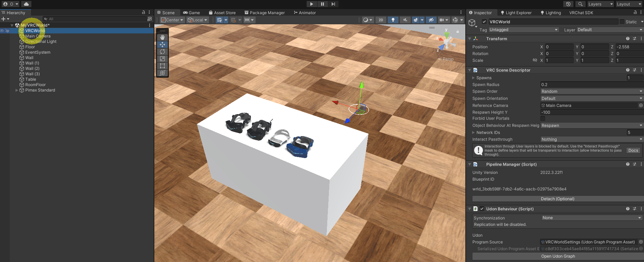Select the Hand view tool
644x262 pixels.
click(162, 37)
